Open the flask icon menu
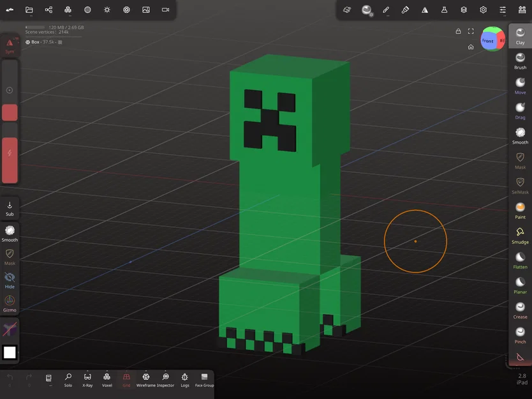The height and width of the screenshot is (399, 532). coord(444,10)
